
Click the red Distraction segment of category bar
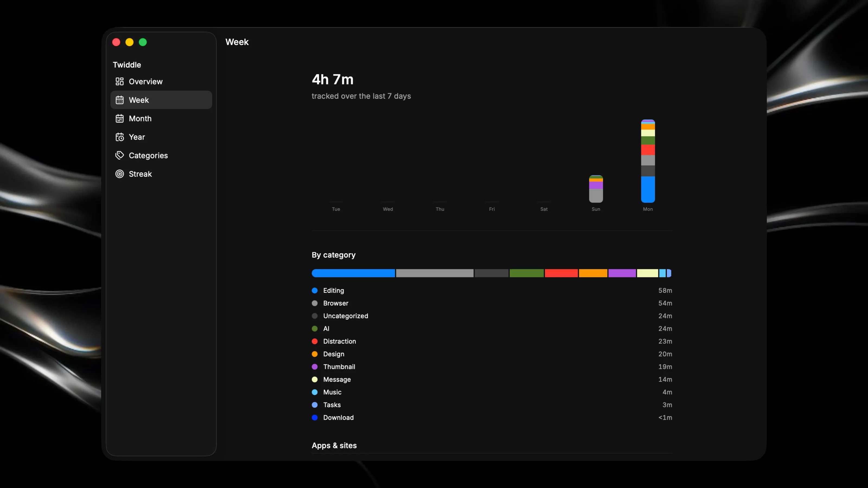pos(561,273)
